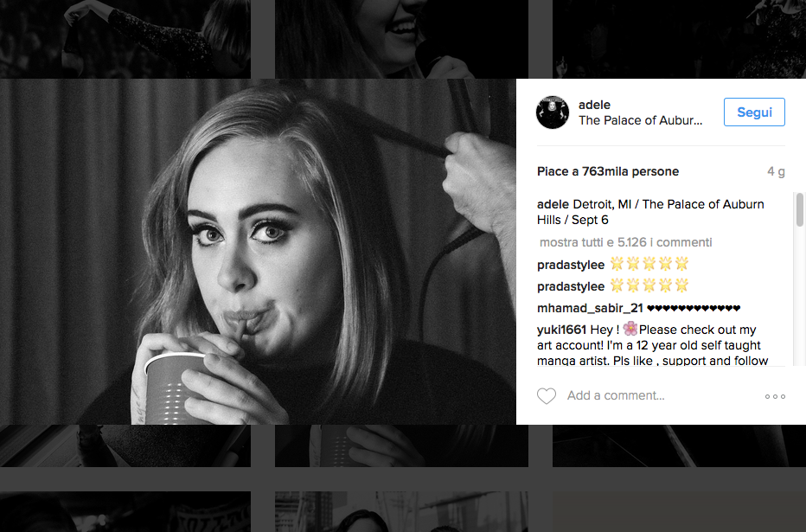Screen dimensions: 806x532
Task: Click the main black-and-white post photo
Action: pyautogui.click(x=258, y=251)
